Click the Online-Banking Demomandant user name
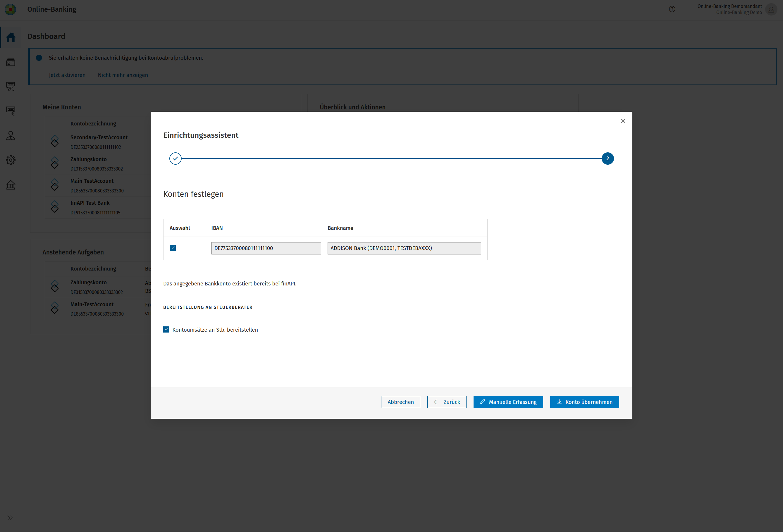 (x=729, y=6)
